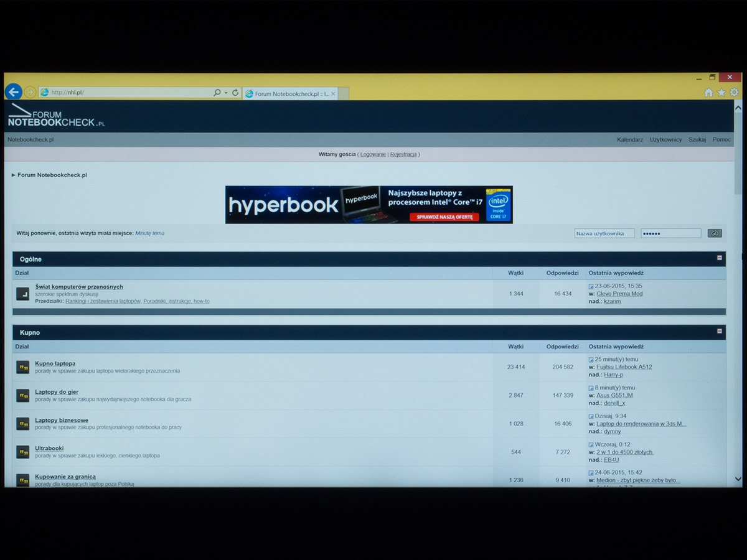Viewport: 747px width, 560px height.
Task: Open the Clevo Prema Mod thread
Action: [619, 294]
